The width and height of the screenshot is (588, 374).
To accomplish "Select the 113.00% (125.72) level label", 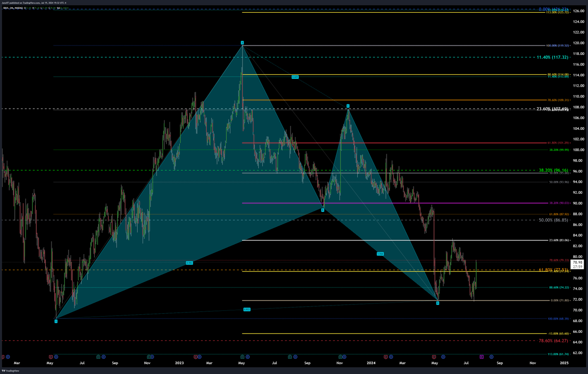I will pyautogui.click(x=558, y=12).
